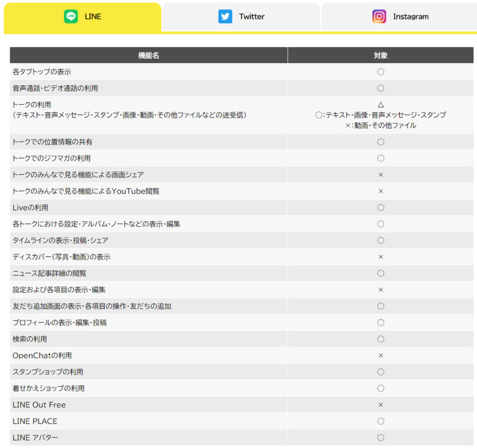Image resolution: width=477 pixels, height=448 pixels.
Task: Click the text ×:動画・その他ファイル
Action: 381,125
